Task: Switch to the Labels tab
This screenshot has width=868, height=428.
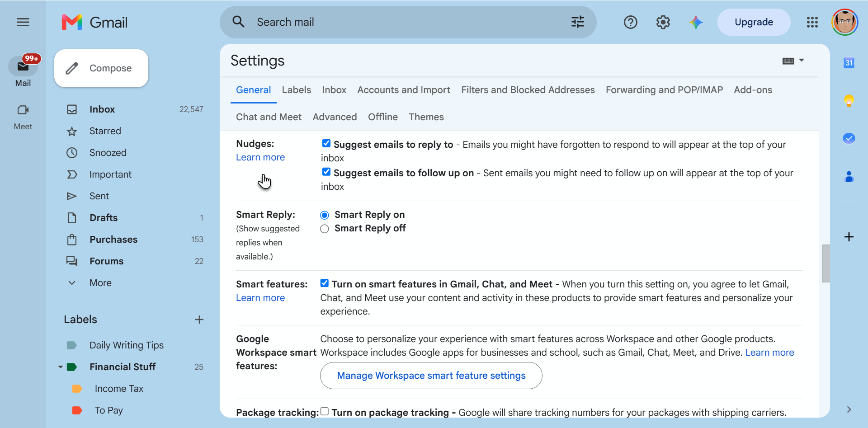Action: (x=296, y=90)
